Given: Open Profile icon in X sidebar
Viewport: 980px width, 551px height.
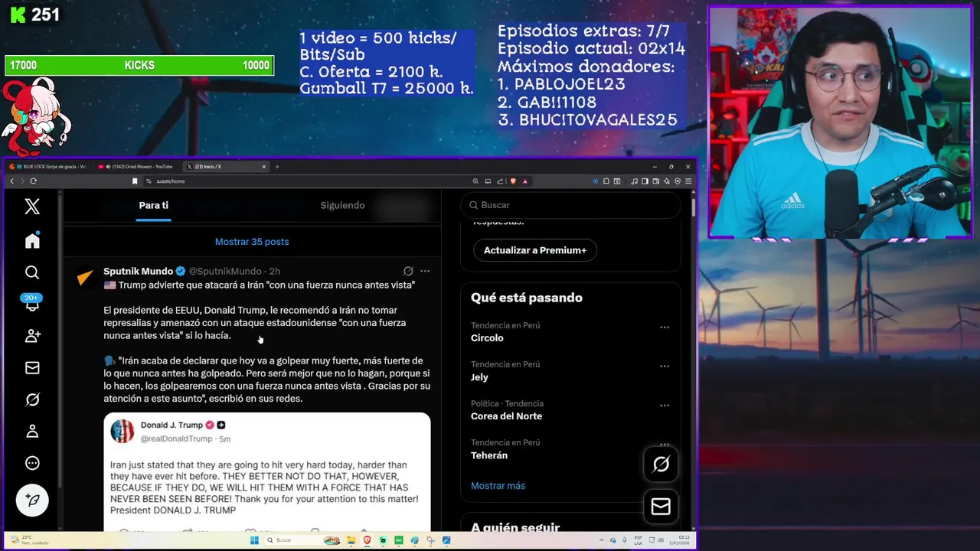Looking at the screenshot, I should point(32,432).
